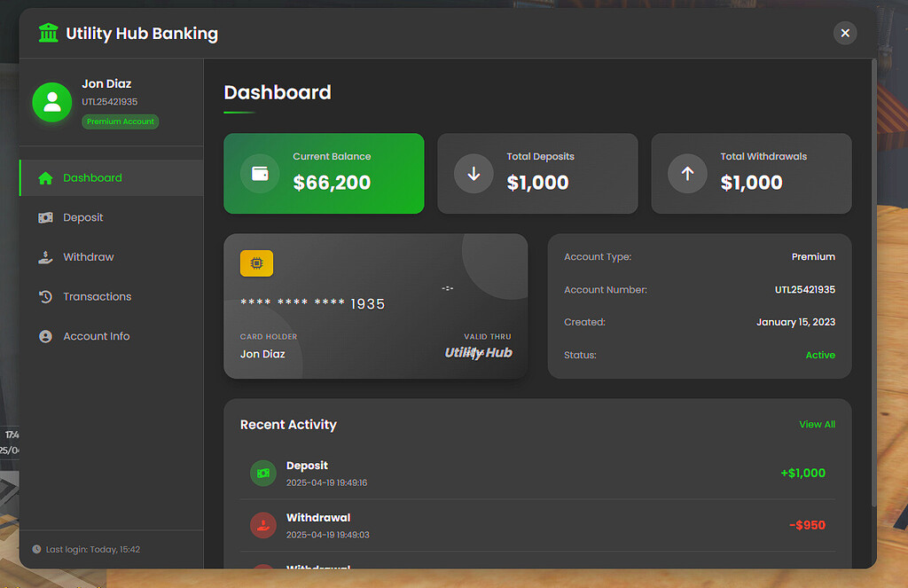Click the Account Info person icon

[x=46, y=336]
